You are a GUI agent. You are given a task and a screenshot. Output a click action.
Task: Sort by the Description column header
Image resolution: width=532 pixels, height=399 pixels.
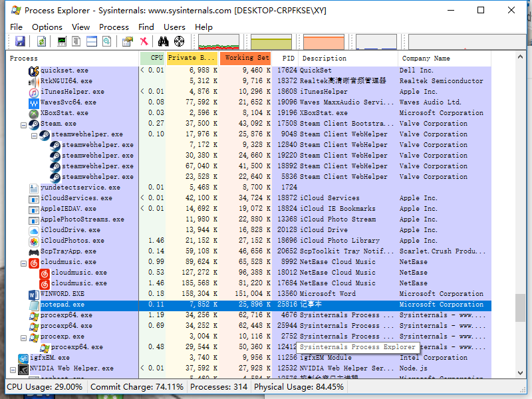pyautogui.click(x=348, y=59)
